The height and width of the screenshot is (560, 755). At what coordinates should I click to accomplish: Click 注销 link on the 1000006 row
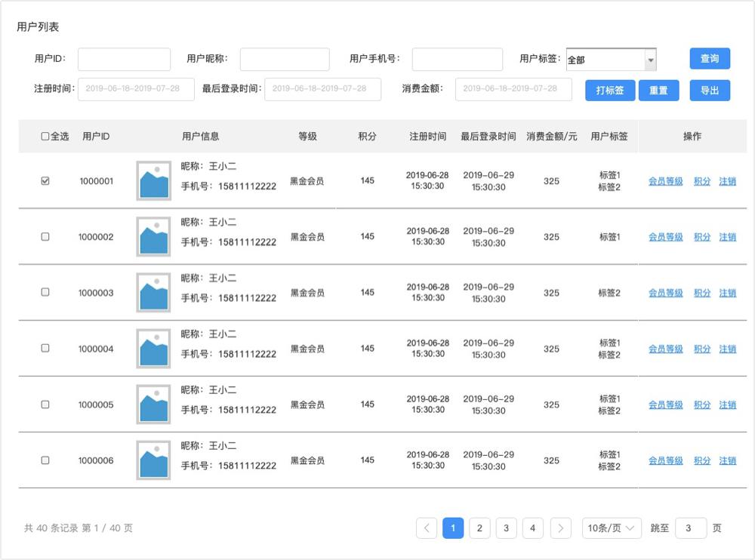point(727,460)
